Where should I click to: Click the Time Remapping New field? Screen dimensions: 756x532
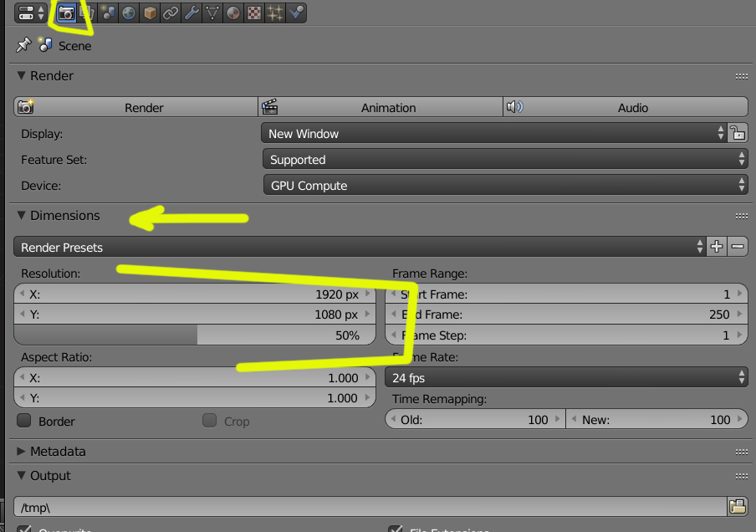[x=657, y=419]
